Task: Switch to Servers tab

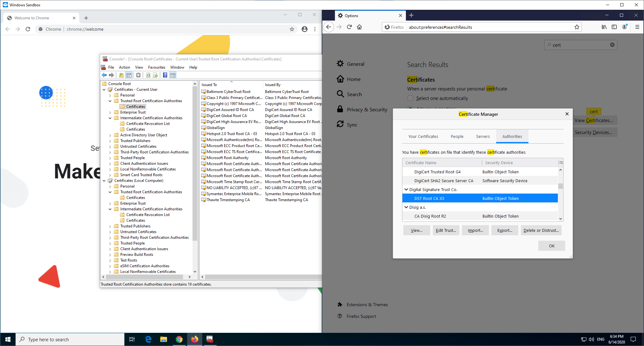Action: point(483,137)
